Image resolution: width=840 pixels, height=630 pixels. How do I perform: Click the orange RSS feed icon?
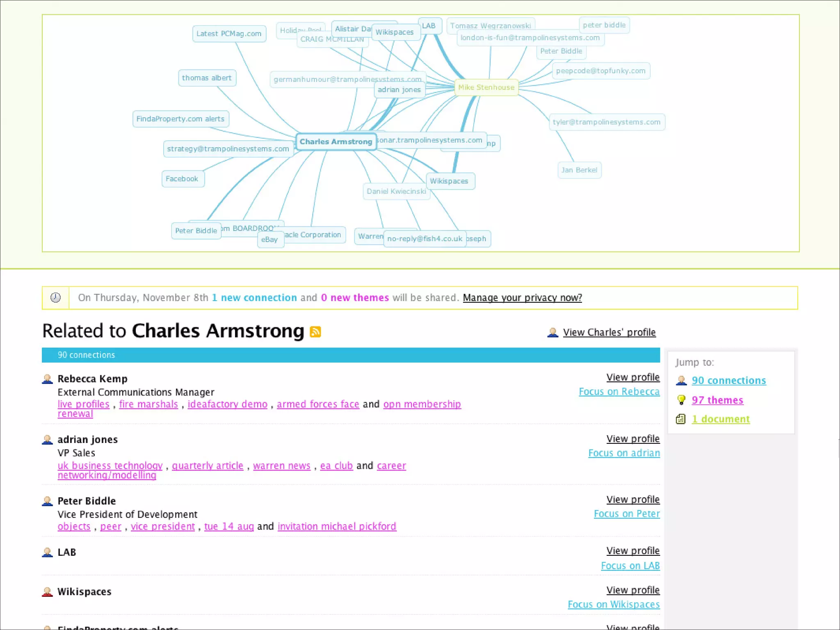[315, 331]
